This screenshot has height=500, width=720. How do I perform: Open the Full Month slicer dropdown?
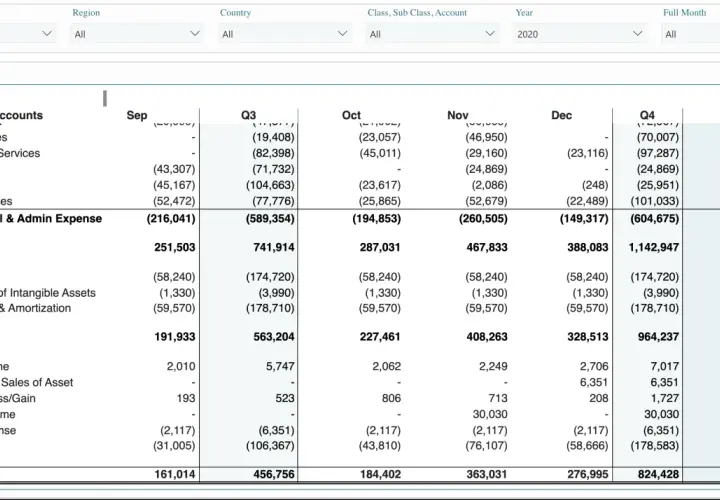click(x=691, y=34)
